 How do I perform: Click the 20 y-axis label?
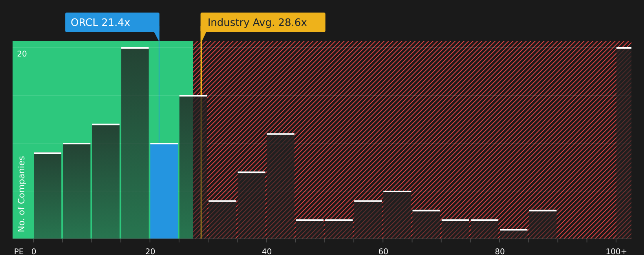pos(22,54)
